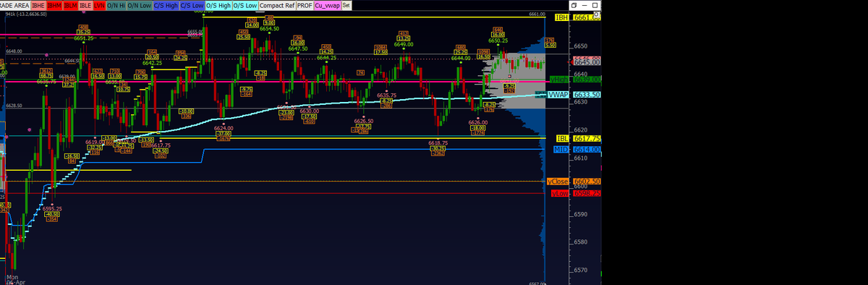The height and width of the screenshot is (285, 868).
Task: Toggle the IBHE level button
Action: pyautogui.click(x=38, y=5)
